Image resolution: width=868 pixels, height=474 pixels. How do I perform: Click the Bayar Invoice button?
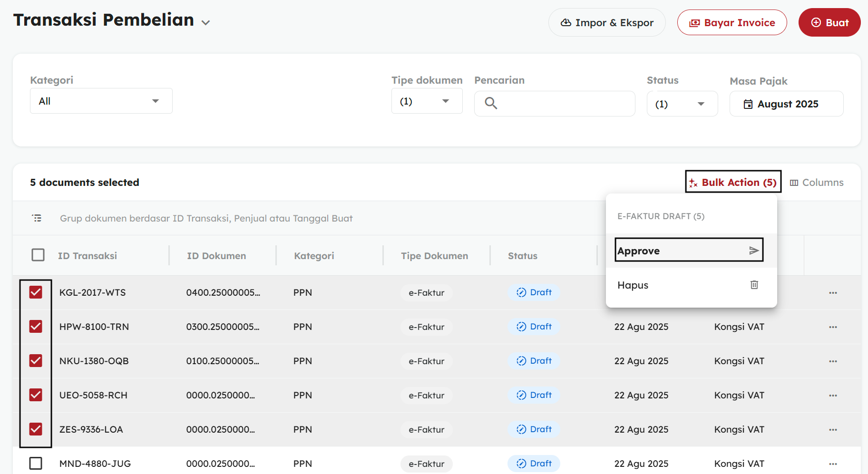pos(732,22)
